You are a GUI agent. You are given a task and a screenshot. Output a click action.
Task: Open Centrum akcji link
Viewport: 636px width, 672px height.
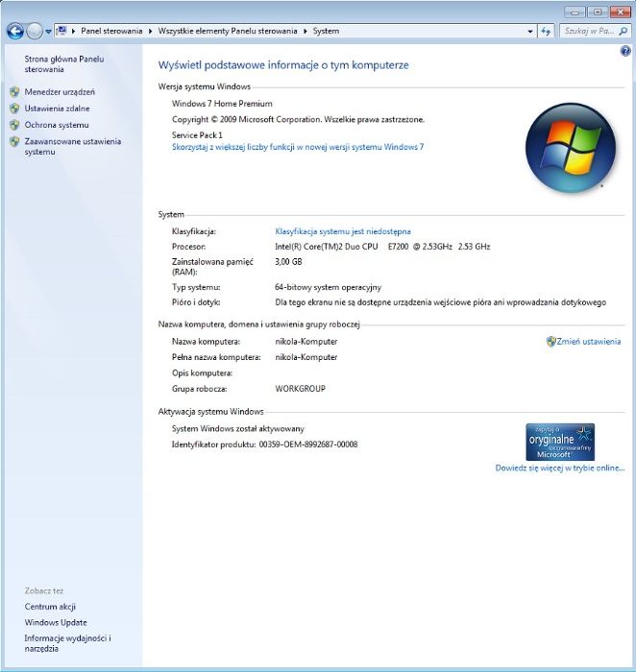point(50,607)
